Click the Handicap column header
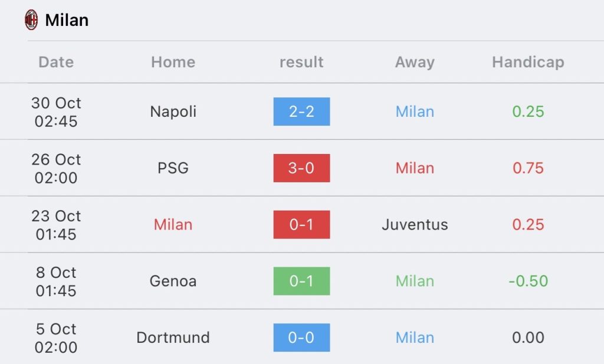Image resolution: width=604 pixels, height=364 pixels. point(528,62)
